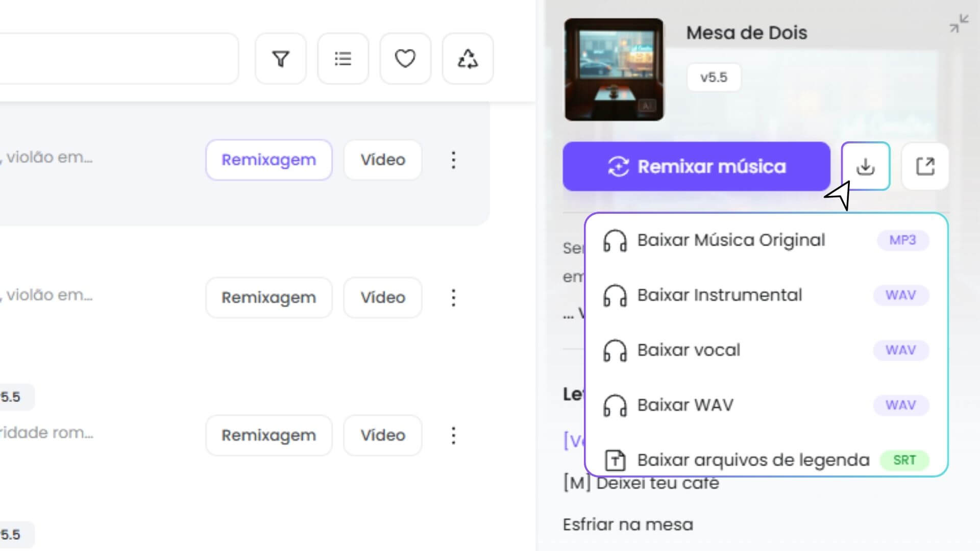Open the list view icon

pos(342,58)
